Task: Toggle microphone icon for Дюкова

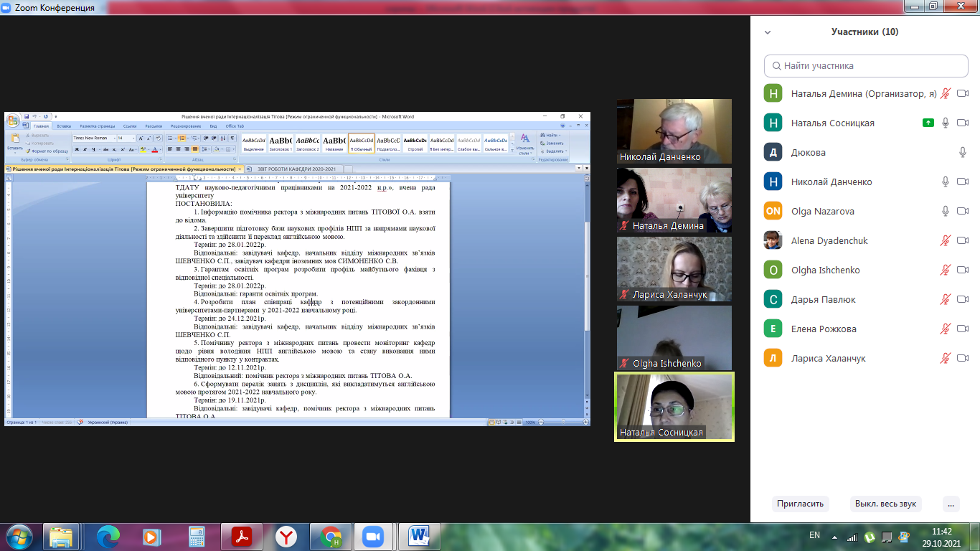Action: [x=963, y=152]
